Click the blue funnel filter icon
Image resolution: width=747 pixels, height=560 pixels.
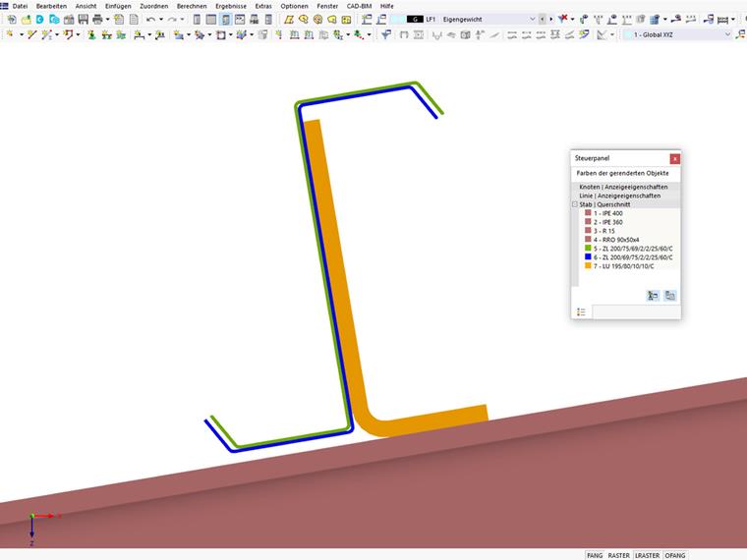[386, 34]
